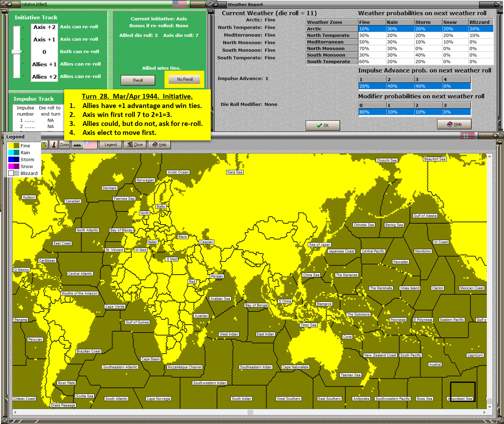Select the South Monsoon weather zone row

[x=400, y=55]
